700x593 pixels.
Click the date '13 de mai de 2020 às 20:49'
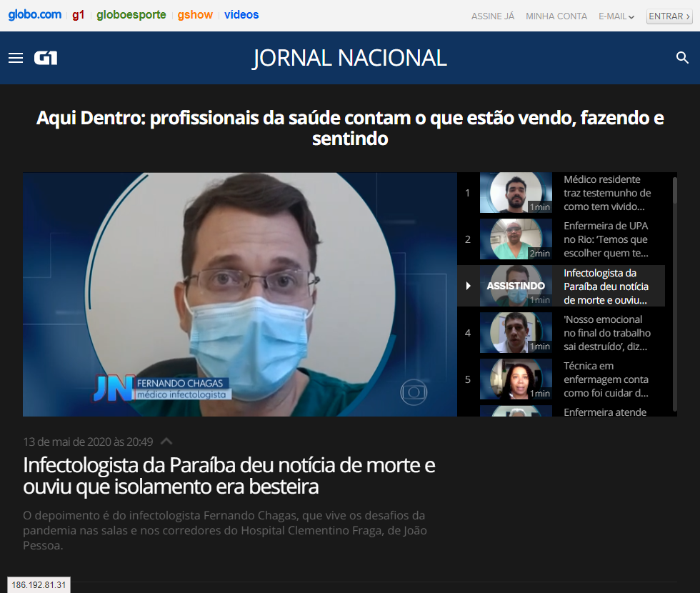pos(88,442)
